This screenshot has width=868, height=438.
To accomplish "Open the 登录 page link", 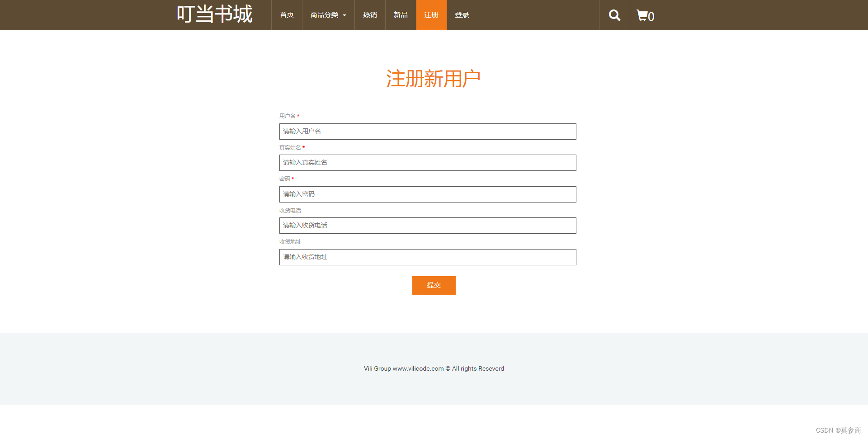I will pos(462,15).
